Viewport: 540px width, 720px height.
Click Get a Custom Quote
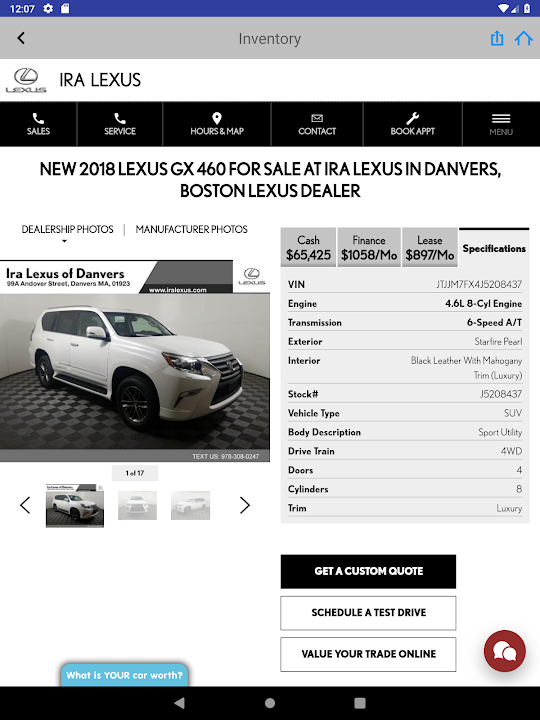click(x=368, y=571)
